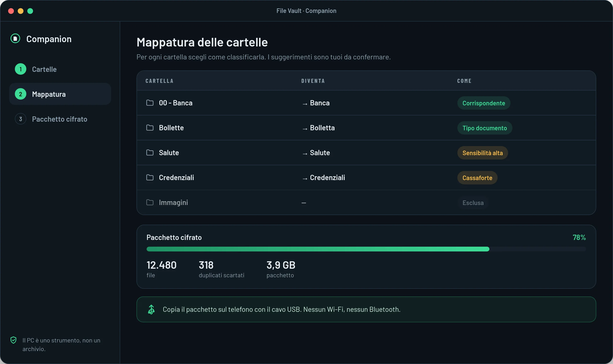The image size is (613, 364).
Task: Click the folder icon beside 00 - Banca
Action: click(x=150, y=103)
